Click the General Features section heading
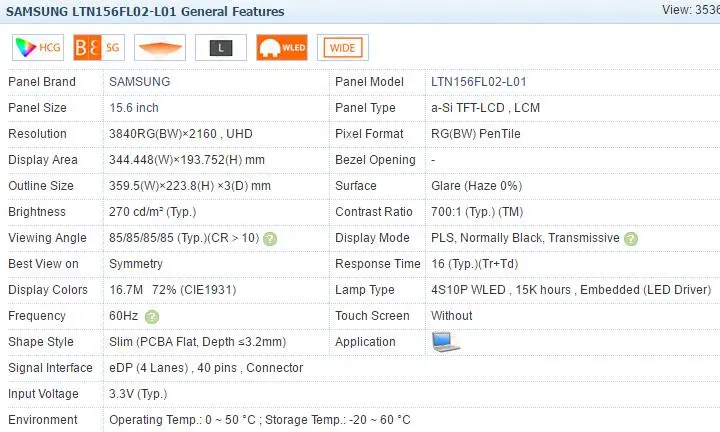720x432 pixels. point(145,11)
